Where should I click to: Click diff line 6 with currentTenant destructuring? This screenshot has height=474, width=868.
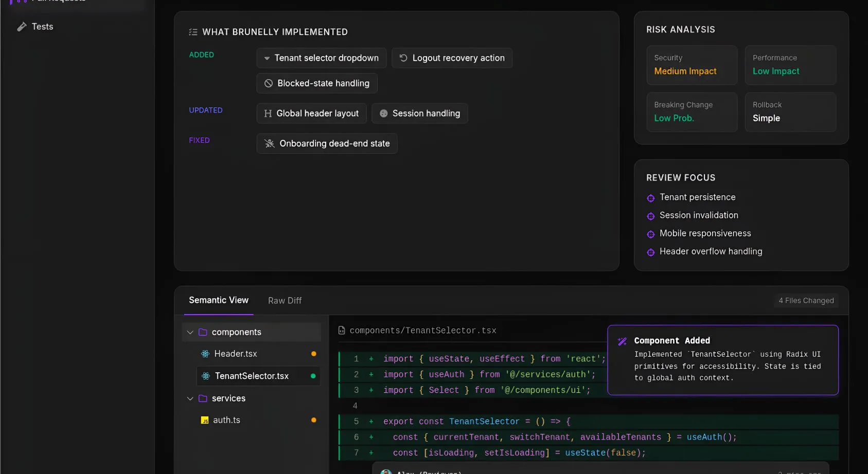click(x=589, y=437)
